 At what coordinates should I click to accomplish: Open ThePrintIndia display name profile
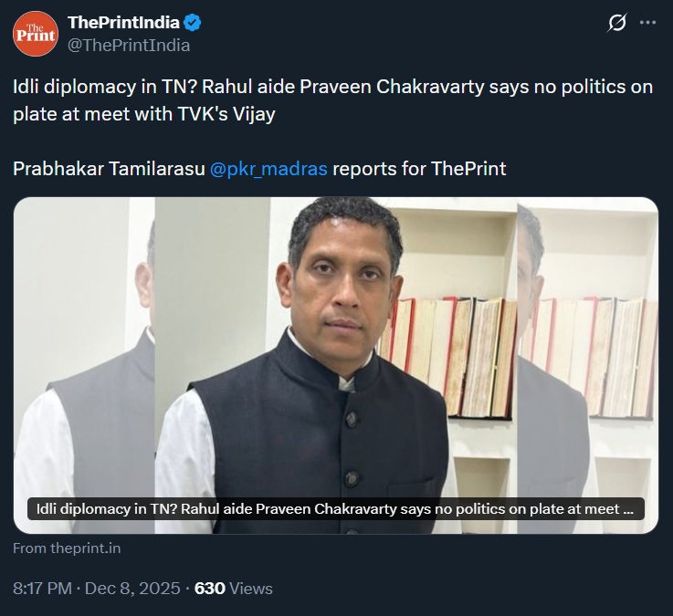[x=122, y=24]
